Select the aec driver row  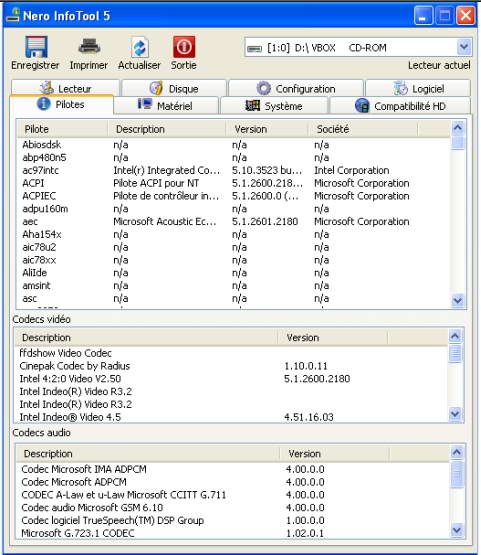(x=234, y=222)
